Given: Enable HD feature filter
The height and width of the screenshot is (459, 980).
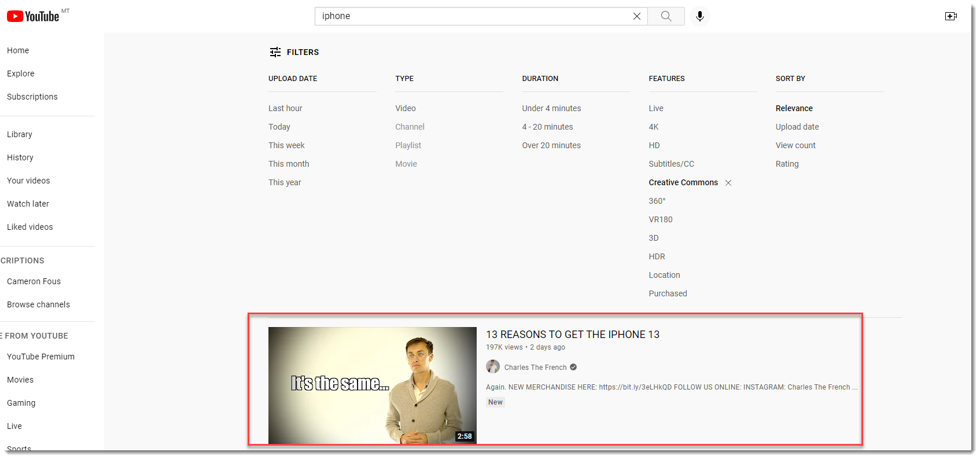Looking at the screenshot, I should click(654, 145).
